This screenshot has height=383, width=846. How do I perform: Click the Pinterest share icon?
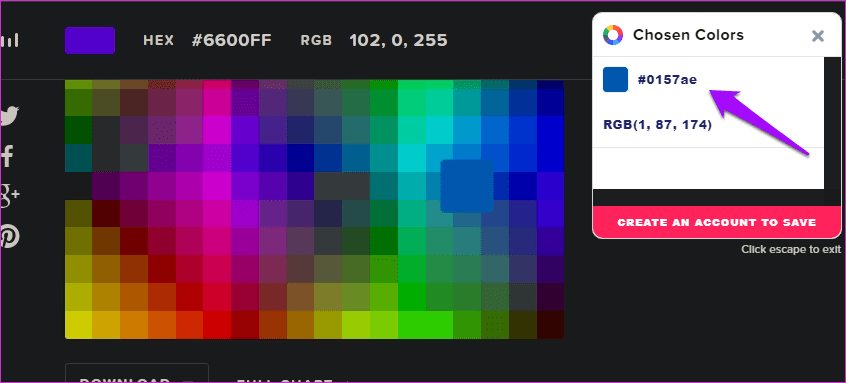(9, 236)
